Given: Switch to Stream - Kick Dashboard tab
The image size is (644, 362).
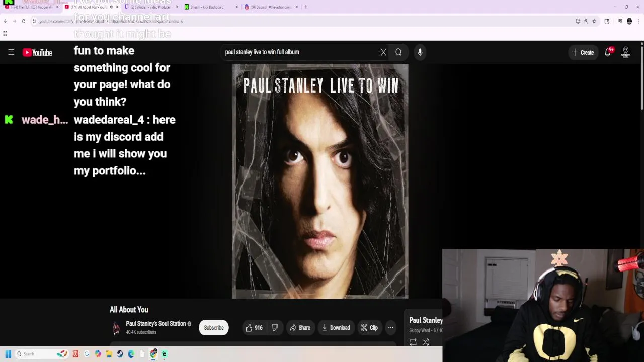Looking at the screenshot, I should click(x=210, y=7).
